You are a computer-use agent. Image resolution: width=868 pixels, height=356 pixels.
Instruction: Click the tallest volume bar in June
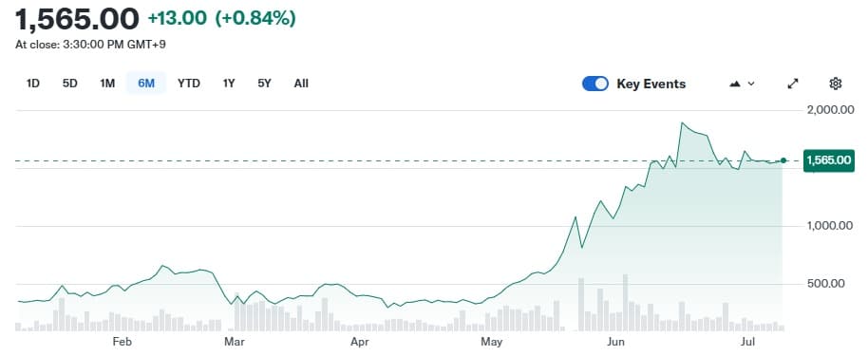tap(625, 302)
